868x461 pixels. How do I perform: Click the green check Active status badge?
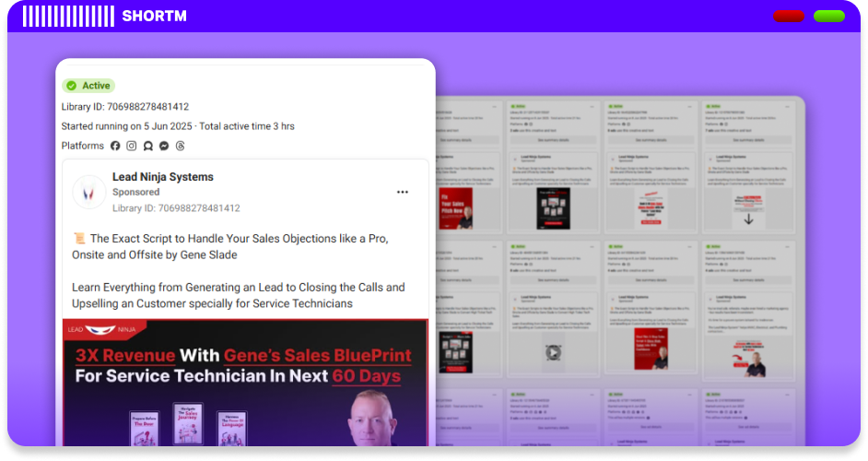(88, 86)
